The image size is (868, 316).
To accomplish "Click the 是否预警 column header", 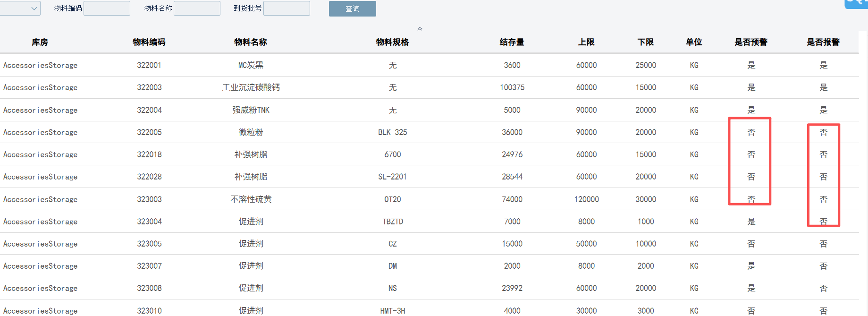I will [x=751, y=42].
